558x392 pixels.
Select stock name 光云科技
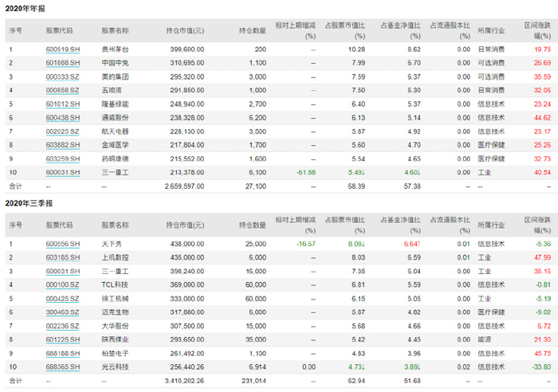[x=115, y=367]
